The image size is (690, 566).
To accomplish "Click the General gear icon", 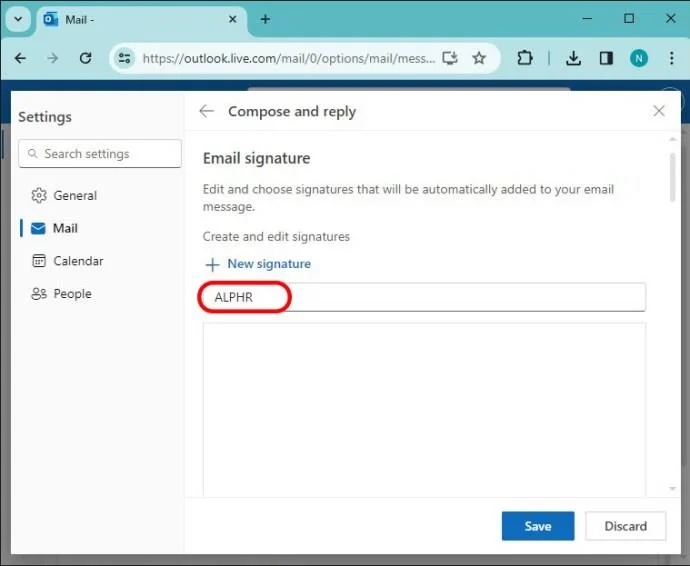I will [x=39, y=195].
